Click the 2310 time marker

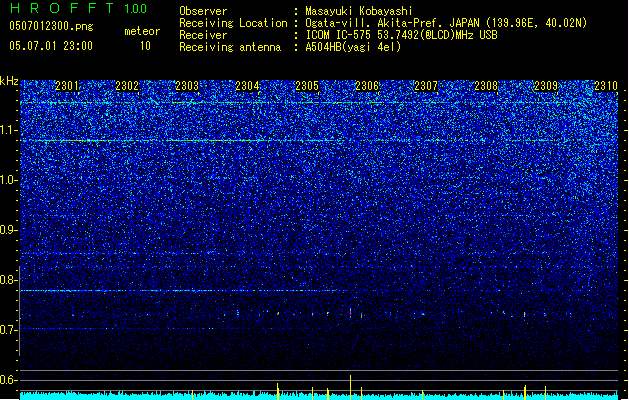(x=606, y=86)
